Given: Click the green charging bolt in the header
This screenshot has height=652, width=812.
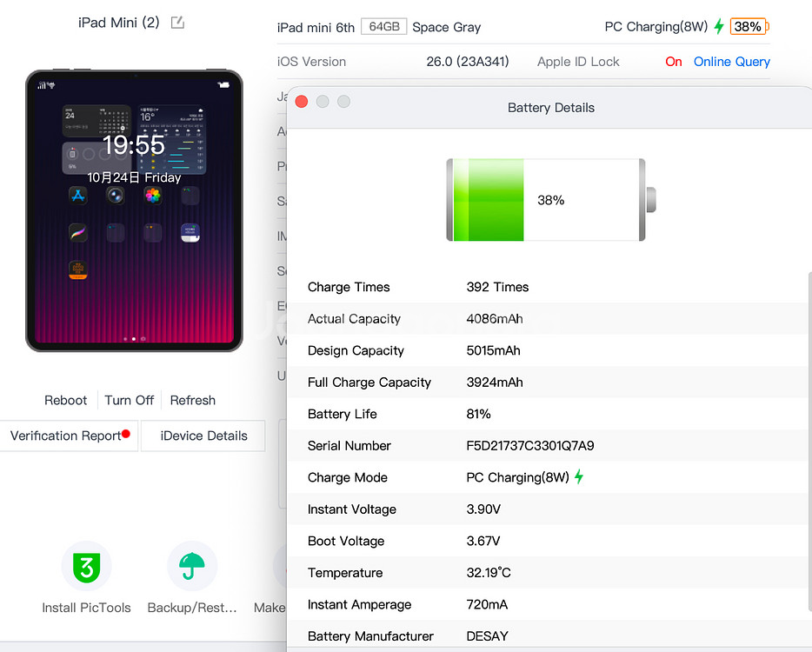Looking at the screenshot, I should click(x=719, y=27).
